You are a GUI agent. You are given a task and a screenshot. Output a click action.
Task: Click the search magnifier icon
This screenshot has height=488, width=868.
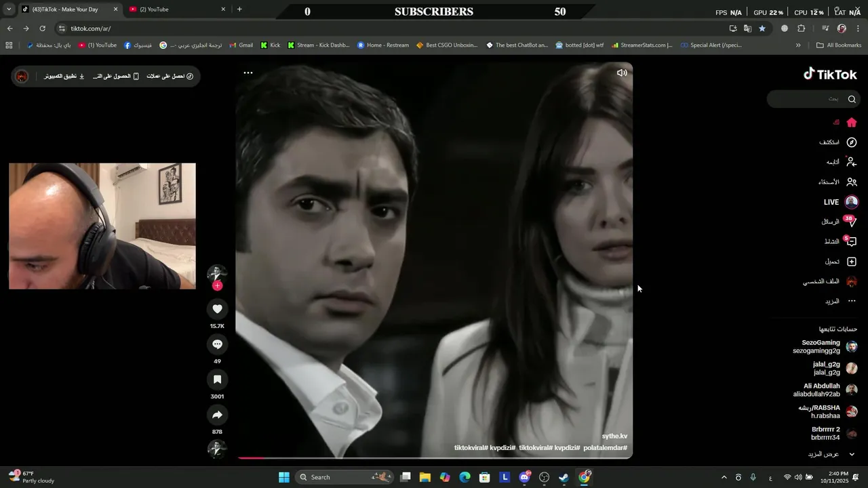click(x=852, y=99)
